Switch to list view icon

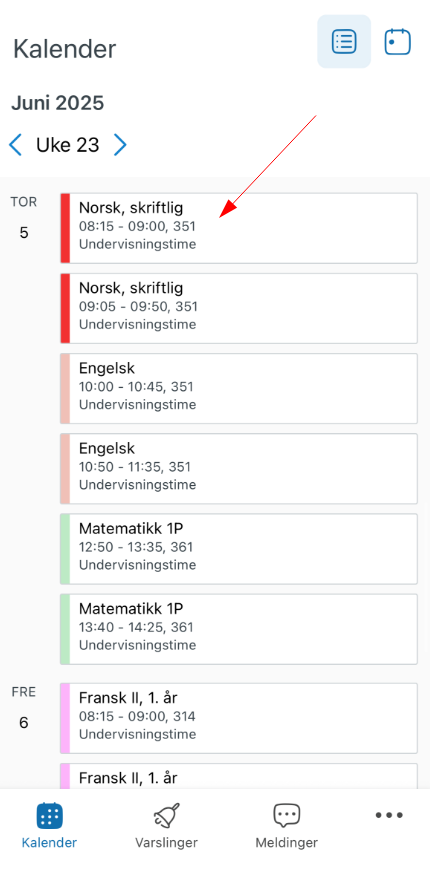click(x=344, y=42)
